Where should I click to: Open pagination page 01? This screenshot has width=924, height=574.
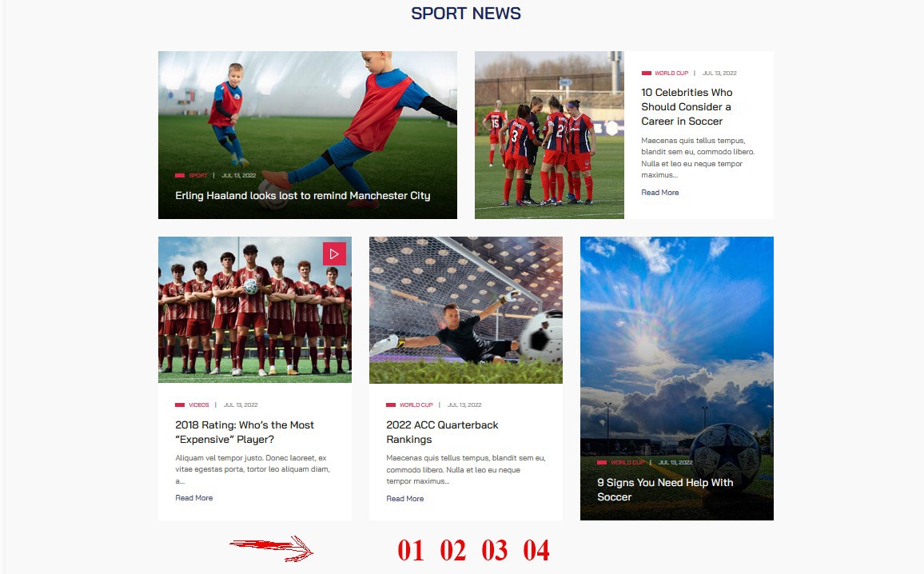click(411, 551)
